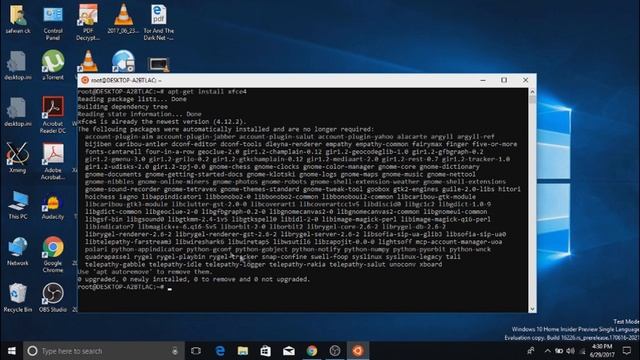Open the Windows Start menu
This screenshot has height=360, width=640.
pos(11,351)
